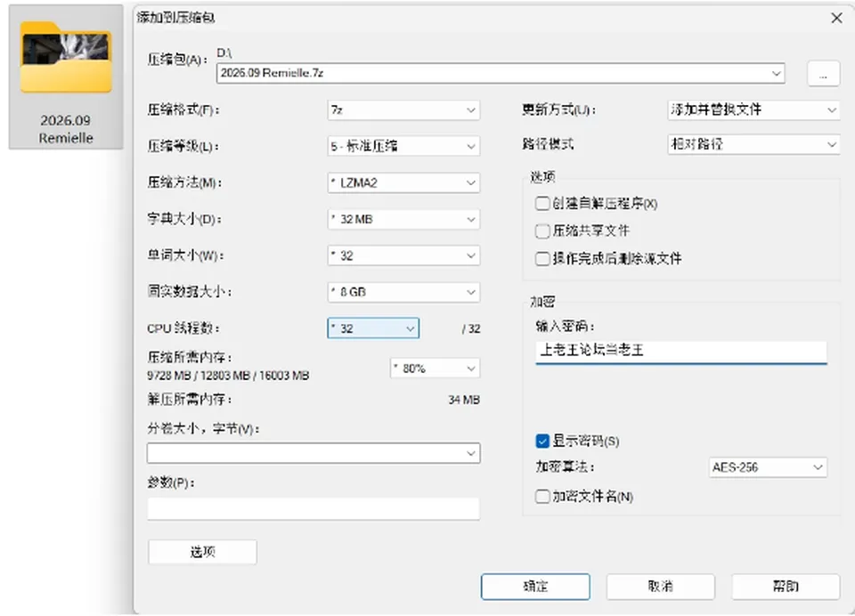
Task: Enable 加密文件名 checkbox
Action: (x=542, y=497)
